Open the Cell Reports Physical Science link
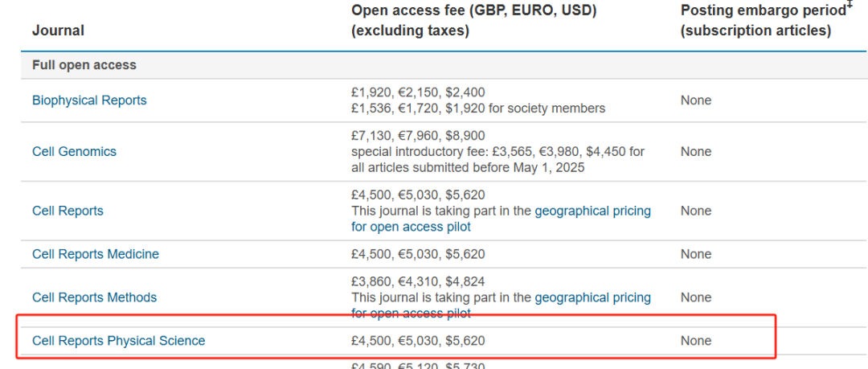The image size is (868, 369). [118, 340]
